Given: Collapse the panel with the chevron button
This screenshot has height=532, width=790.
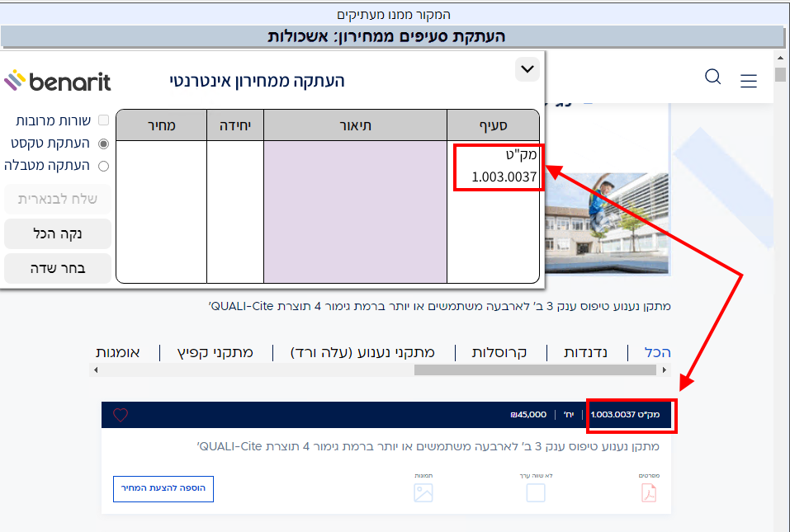Looking at the screenshot, I should [x=527, y=69].
